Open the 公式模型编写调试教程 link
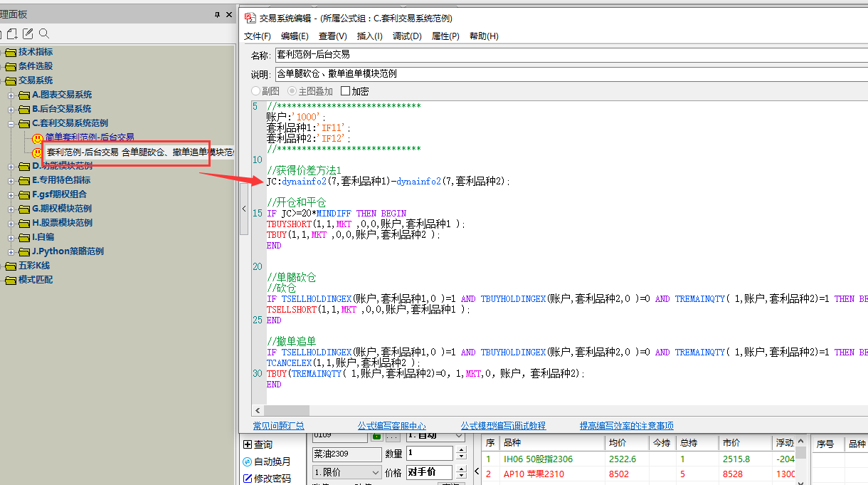This screenshot has width=868, height=485. coord(503,426)
